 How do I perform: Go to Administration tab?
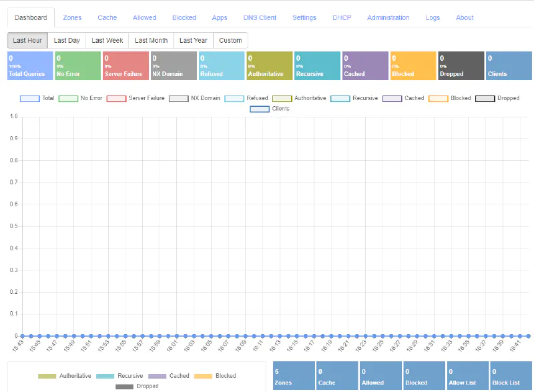tap(388, 18)
